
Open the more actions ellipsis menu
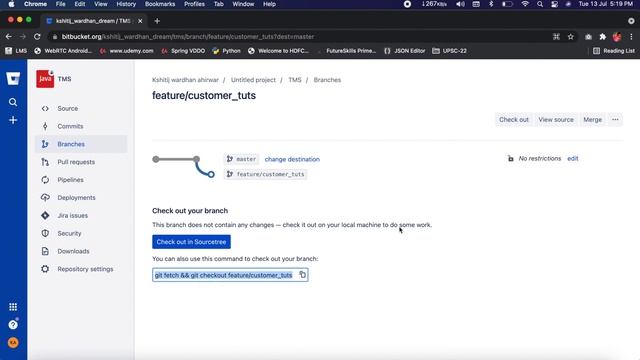615,120
